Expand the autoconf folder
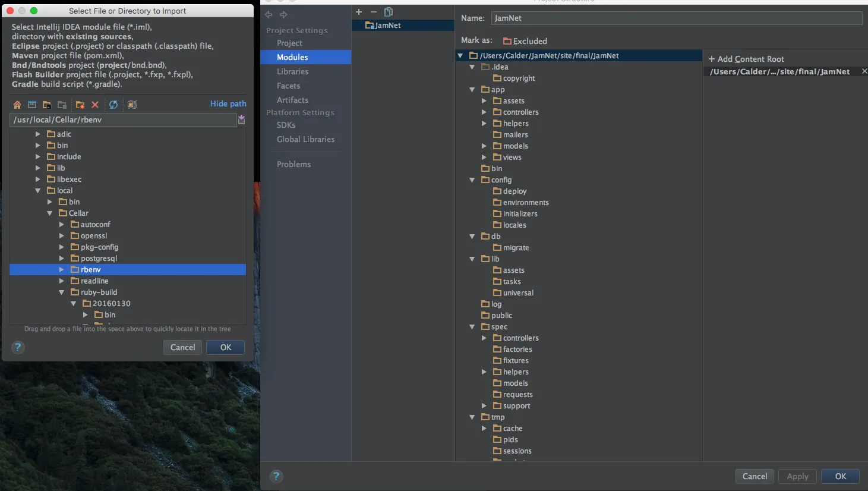 [62, 225]
